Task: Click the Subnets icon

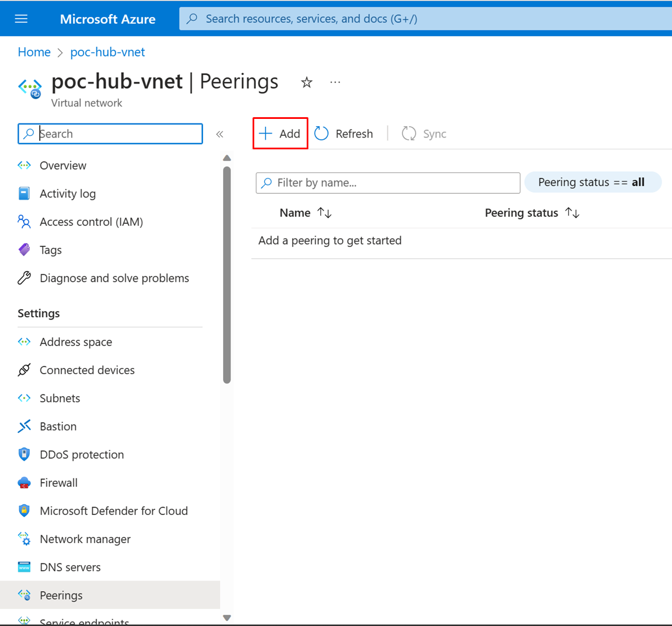Action: [x=24, y=398]
